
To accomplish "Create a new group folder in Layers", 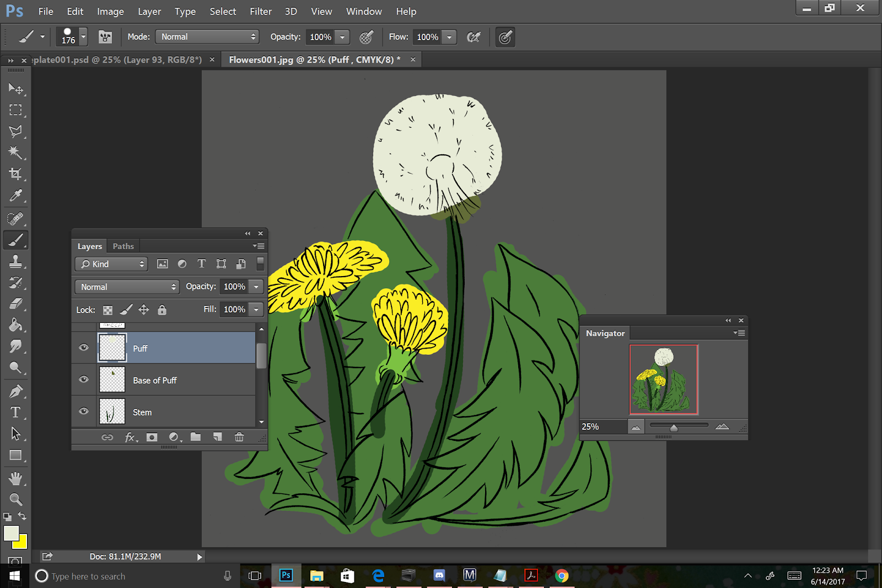I will 196,437.
